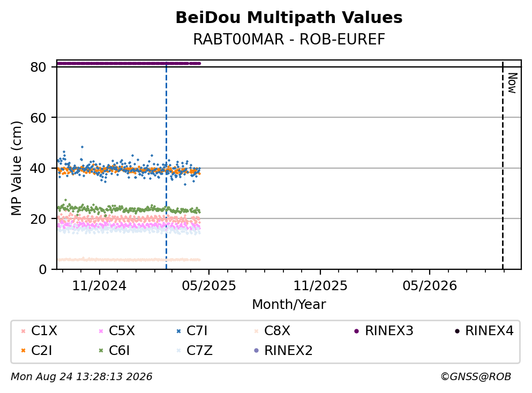Click the C1X legend marker
The width and height of the screenshot is (532, 393).
[23, 331]
